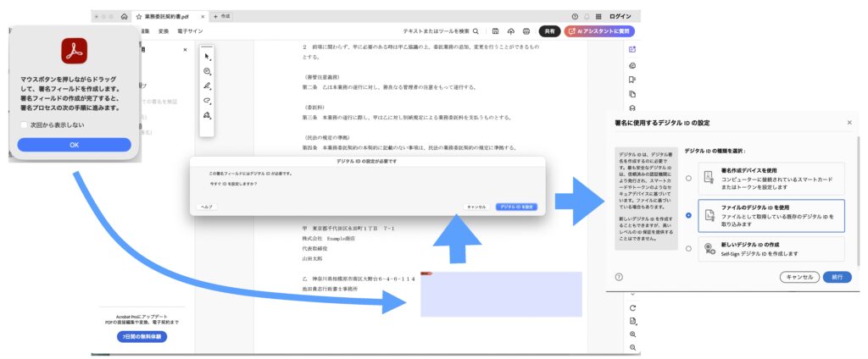This screenshot has width=868, height=359.
Task: Open the 電子サイン menu
Action: point(189,31)
